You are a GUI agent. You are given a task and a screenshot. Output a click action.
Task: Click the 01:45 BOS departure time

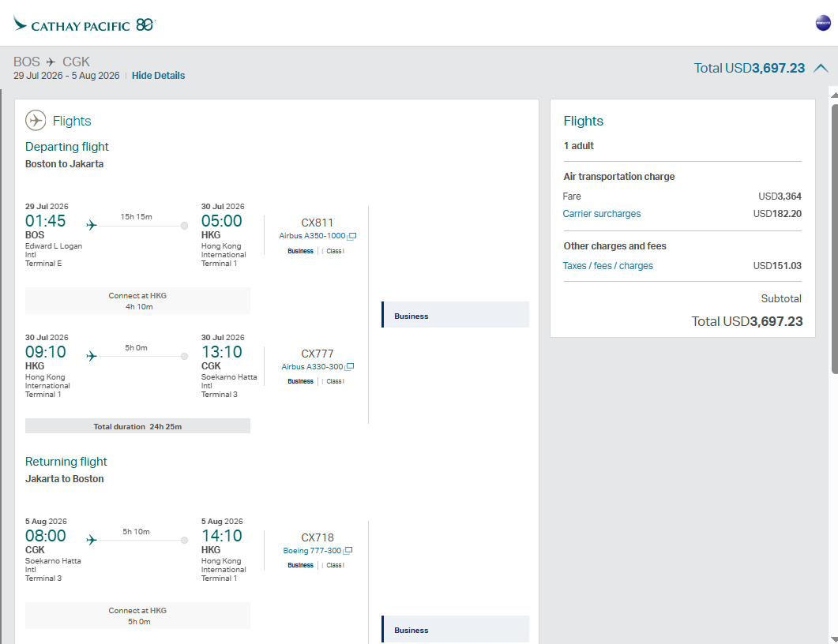coord(46,220)
